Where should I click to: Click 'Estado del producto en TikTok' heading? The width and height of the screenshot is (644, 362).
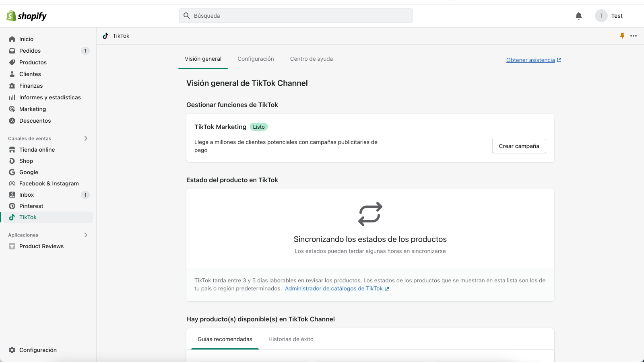click(232, 180)
